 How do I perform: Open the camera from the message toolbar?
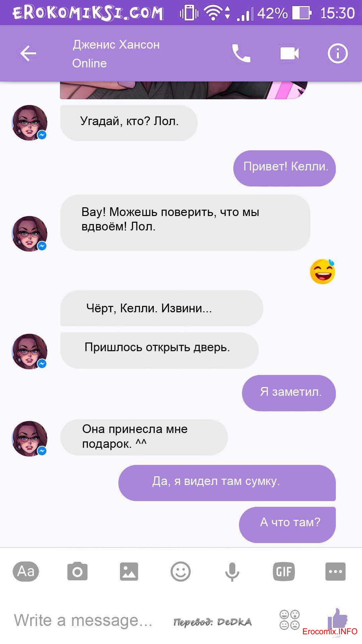tap(77, 571)
